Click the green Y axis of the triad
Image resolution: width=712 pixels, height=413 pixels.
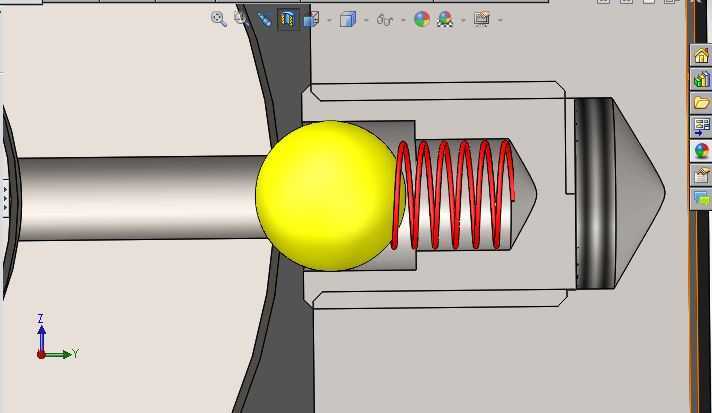coord(58,354)
